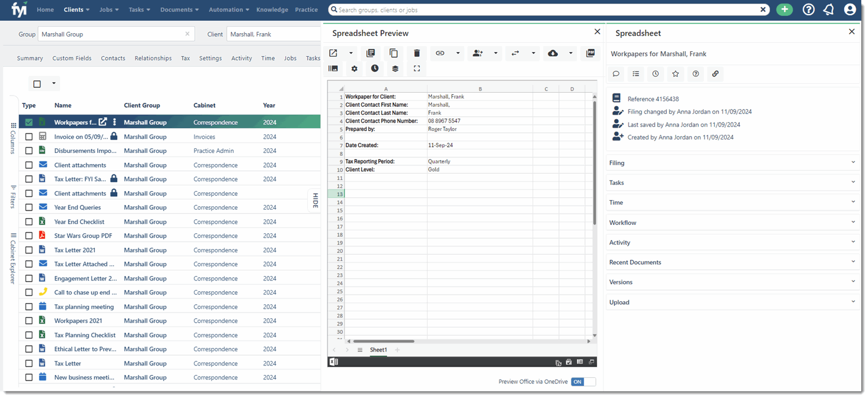This screenshot has width=868, height=398.
Task: Open notifications bell icon
Action: [x=828, y=10]
